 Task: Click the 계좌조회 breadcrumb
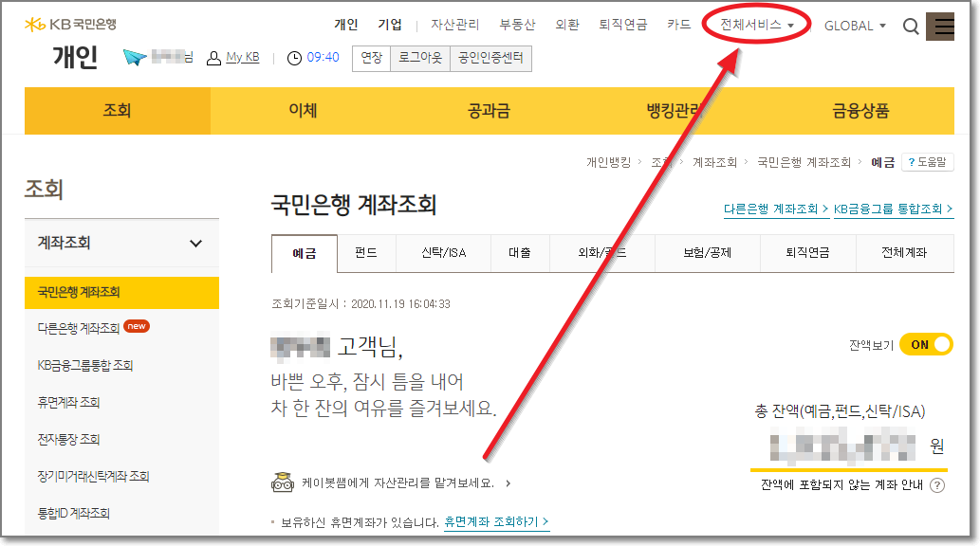pos(714,162)
